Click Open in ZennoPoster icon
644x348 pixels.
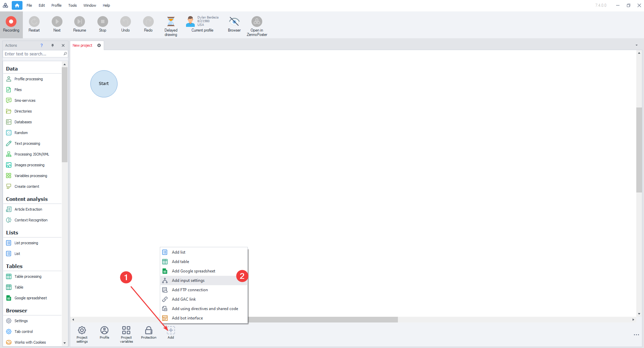pyautogui.click(x=257, y=22)
